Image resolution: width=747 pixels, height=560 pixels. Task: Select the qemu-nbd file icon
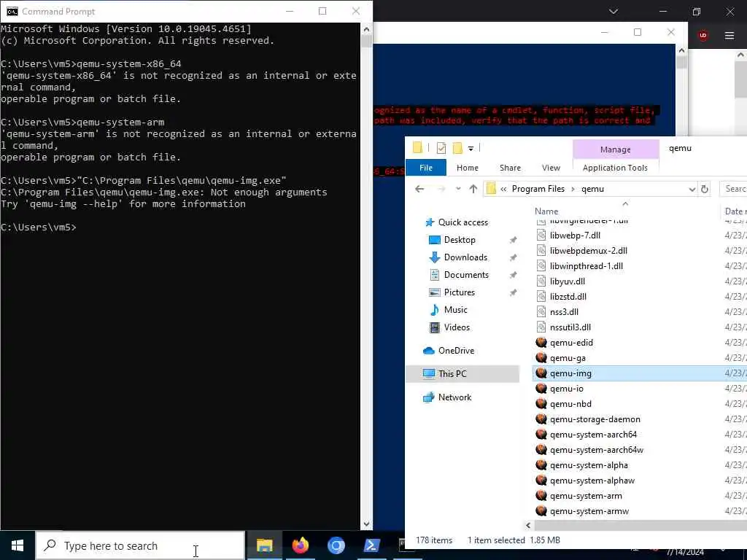point(541,403)
